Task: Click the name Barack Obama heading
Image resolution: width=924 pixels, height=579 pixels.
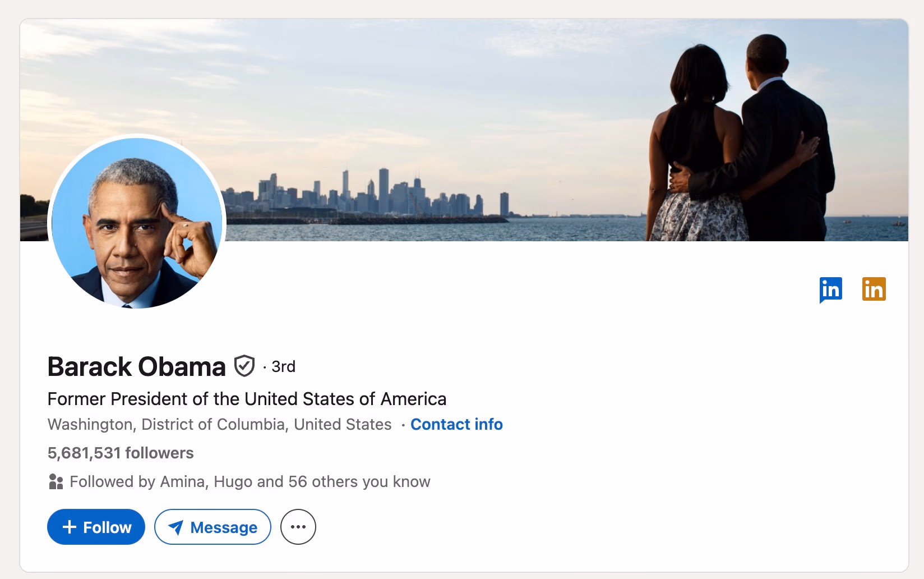Action: coord(136,366)
